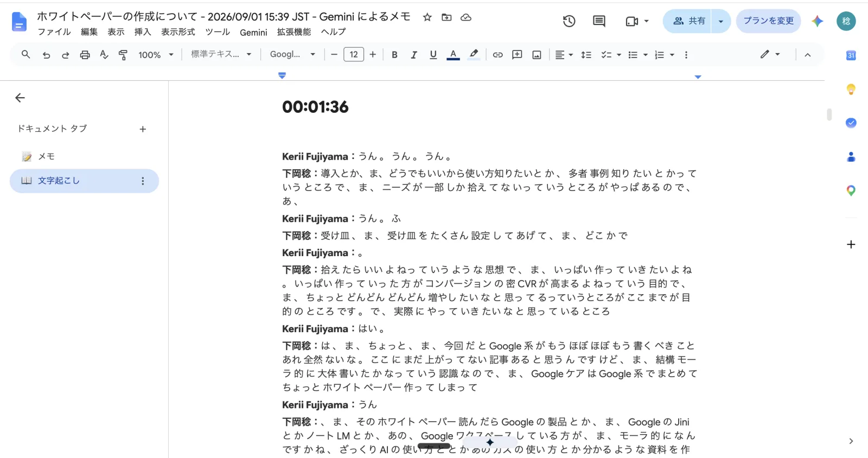
Task: Open bulleted list options dropdown arrow
Action: pos(646,55)
